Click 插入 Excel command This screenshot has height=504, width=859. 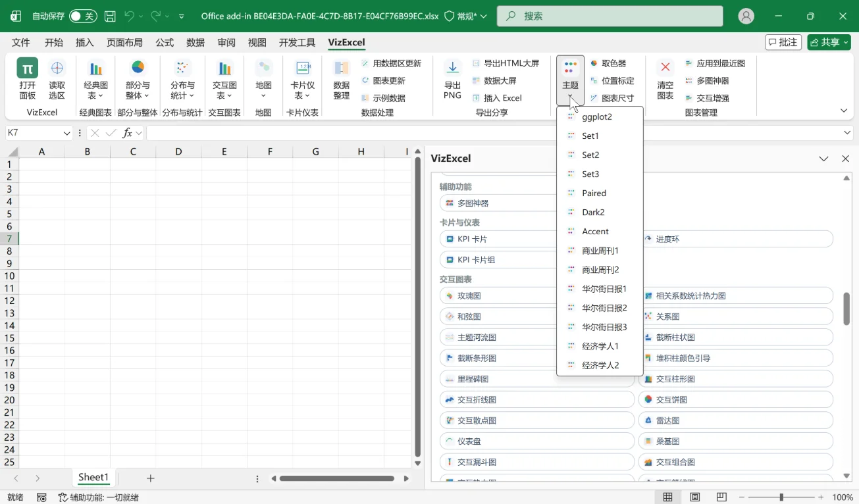498,98
